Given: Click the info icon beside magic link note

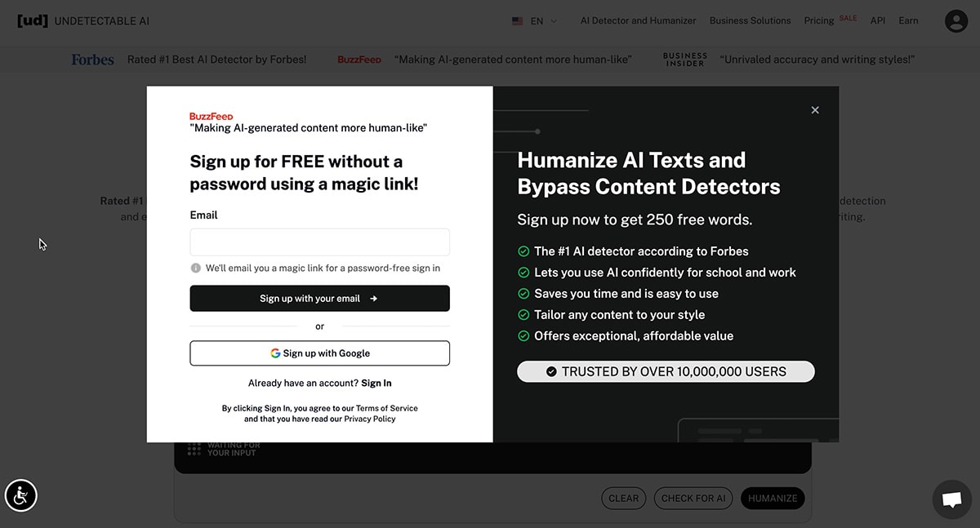Looking at the screenshot, I should [x=196, y=268].
